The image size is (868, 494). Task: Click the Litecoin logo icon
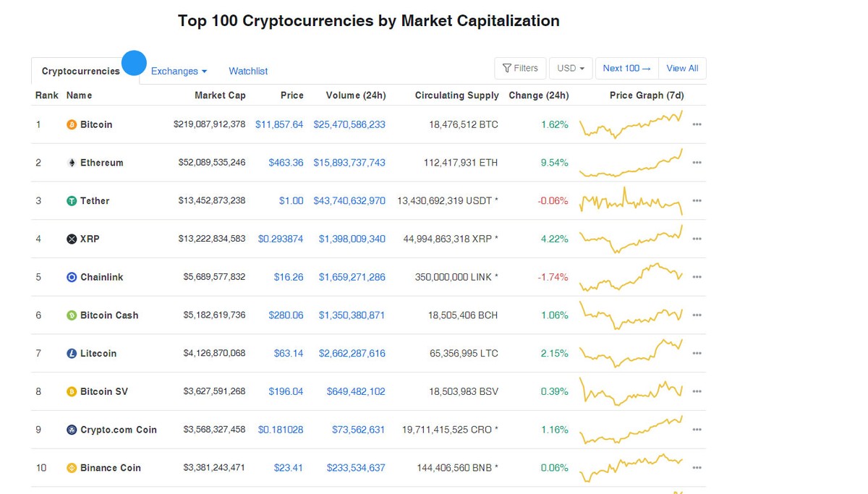(72, 353)
